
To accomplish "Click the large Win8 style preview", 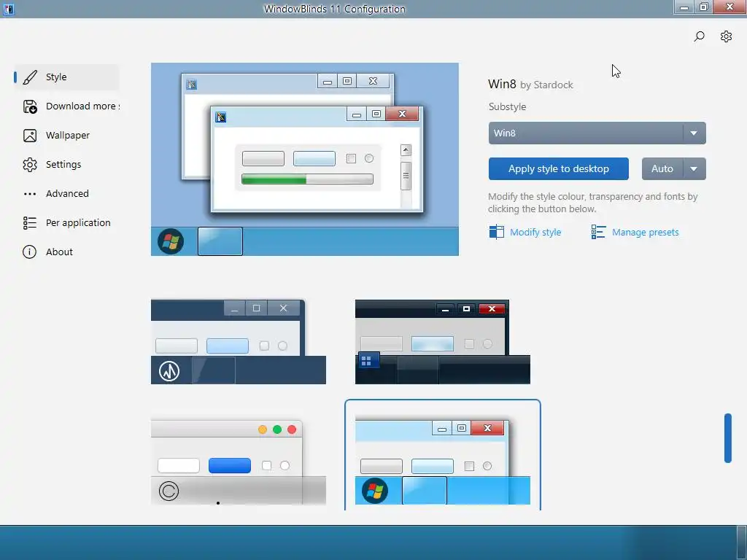I will (x=305, y=160).
